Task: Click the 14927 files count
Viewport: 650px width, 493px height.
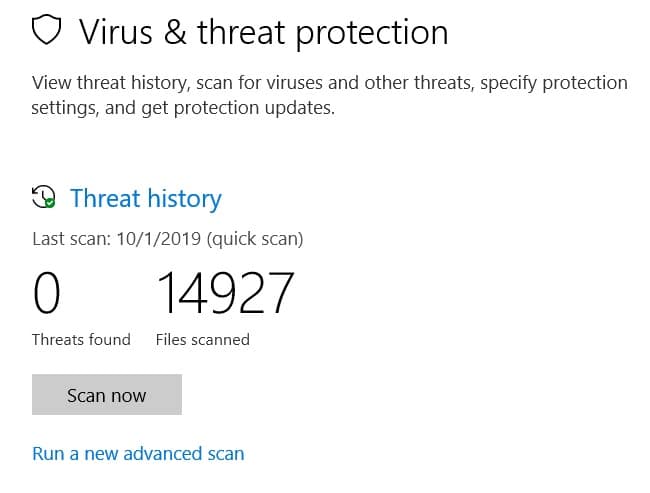Action: [x=225, y=293]
